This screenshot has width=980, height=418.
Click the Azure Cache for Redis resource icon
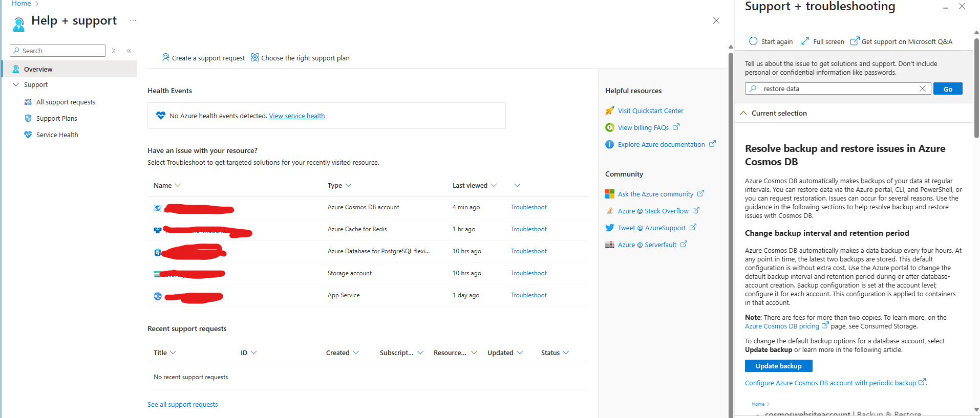158,230
